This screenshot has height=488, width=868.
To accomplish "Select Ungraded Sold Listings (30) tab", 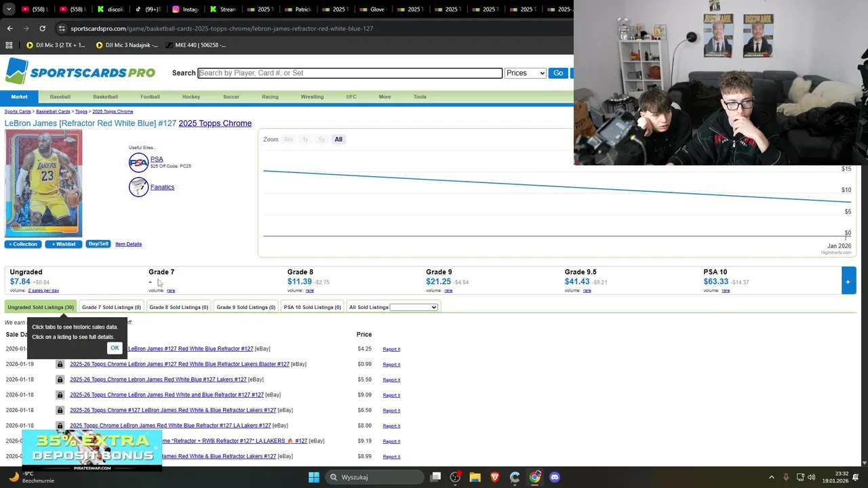I will click(x=41, y=307).
